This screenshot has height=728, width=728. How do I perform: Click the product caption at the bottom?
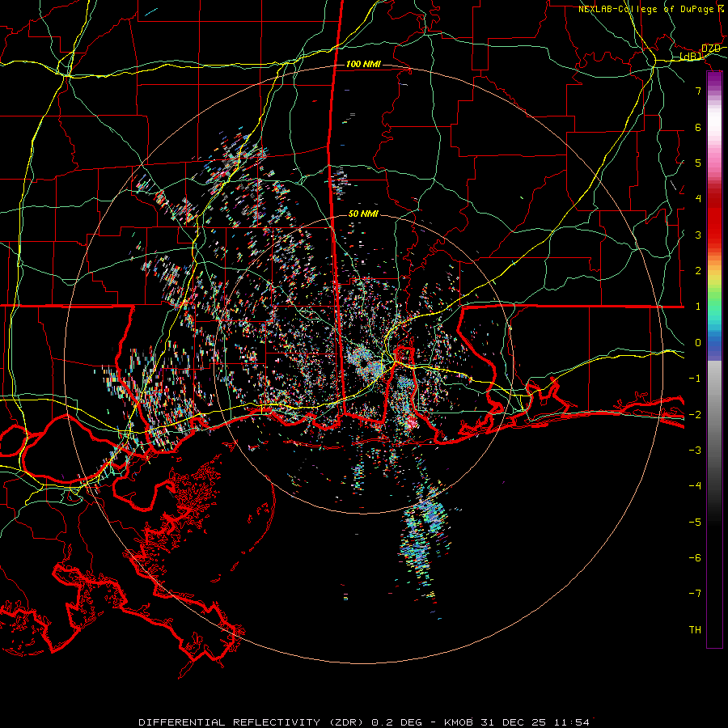[x=364, y=722]
